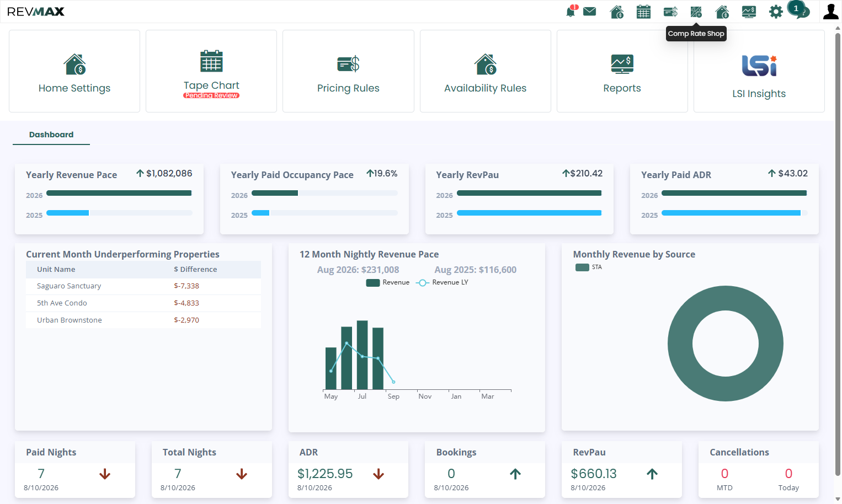Switch to the Dashboard tab

51,135
